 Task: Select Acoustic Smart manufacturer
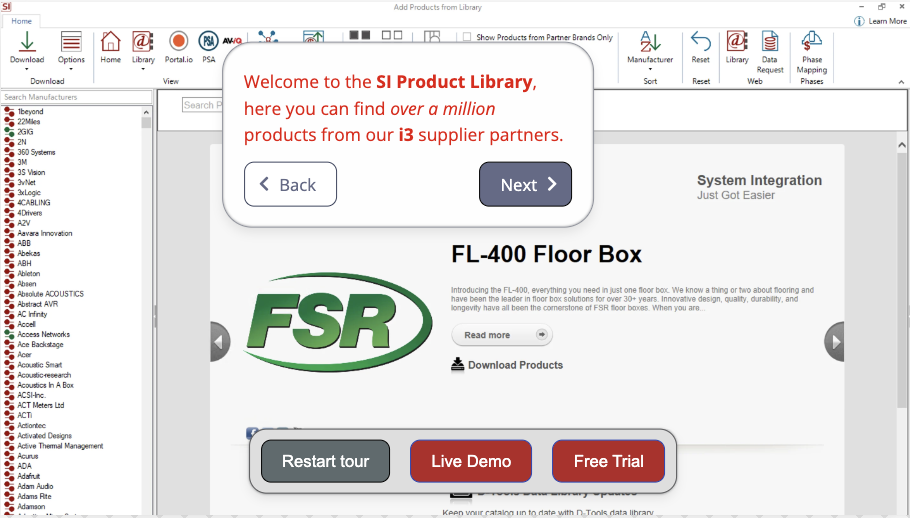click(x=39, y=365)
